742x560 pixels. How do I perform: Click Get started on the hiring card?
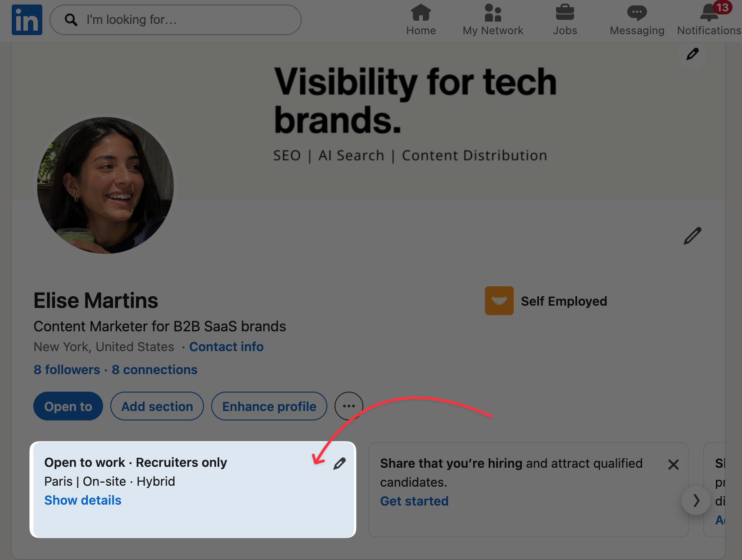pyautogui.click(x=414, y=501)
